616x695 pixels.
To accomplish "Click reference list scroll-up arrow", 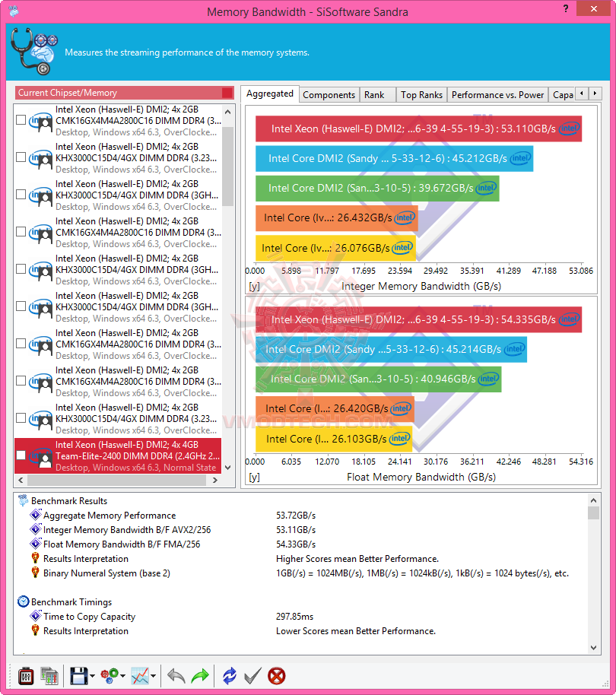I will pos(228,112).
